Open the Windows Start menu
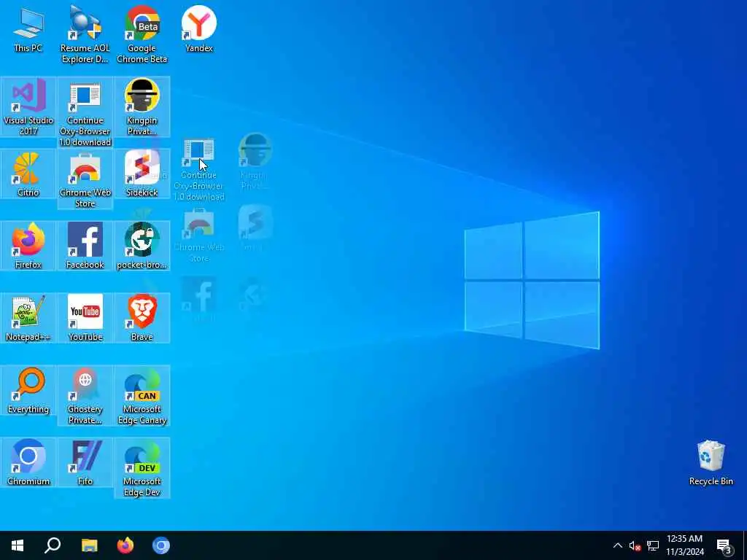Image resolution: width=747 pixels, height=560 pixels. click(18, 545)
